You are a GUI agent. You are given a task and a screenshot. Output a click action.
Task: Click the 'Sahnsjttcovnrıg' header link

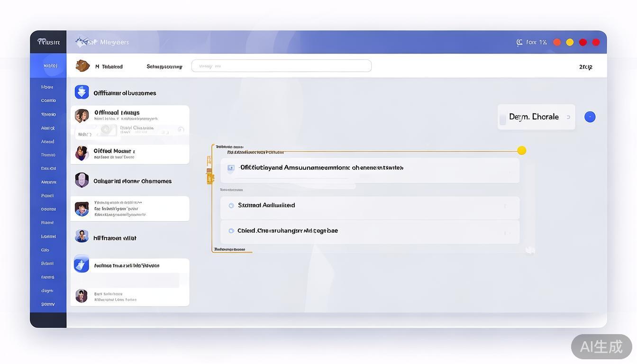164,67
